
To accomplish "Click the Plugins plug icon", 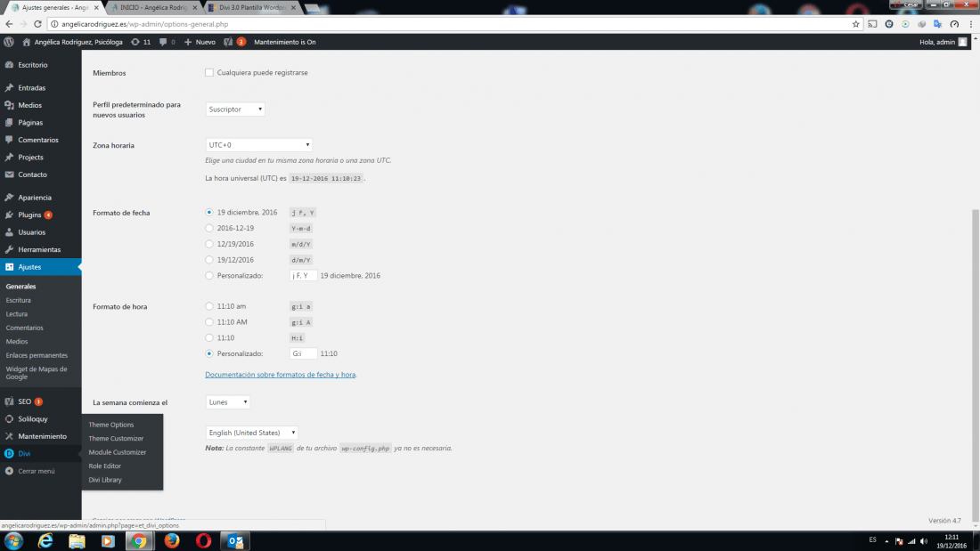I will click(x=10, y=215).
